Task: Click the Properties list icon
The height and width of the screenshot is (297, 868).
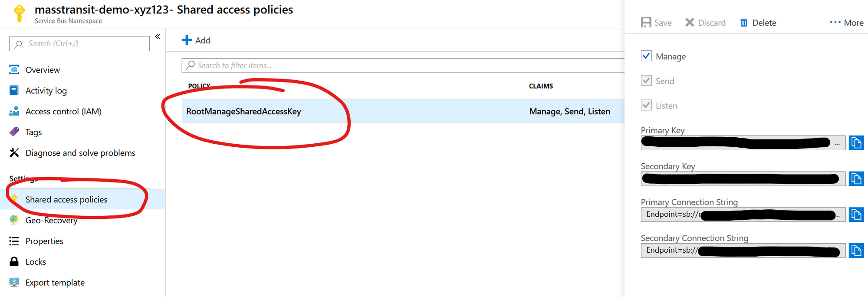Action: click(14, 241)
